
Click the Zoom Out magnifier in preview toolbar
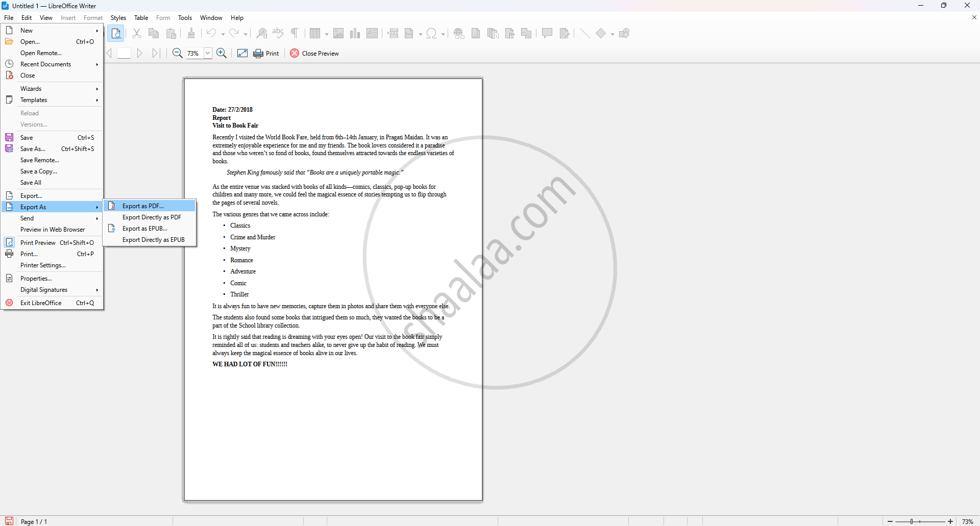177,53
